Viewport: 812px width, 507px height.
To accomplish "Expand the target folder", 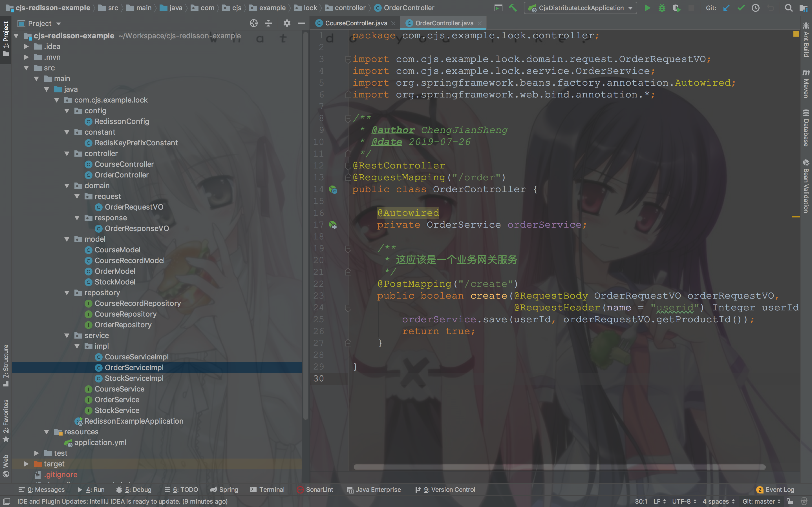I will (26, 464).
